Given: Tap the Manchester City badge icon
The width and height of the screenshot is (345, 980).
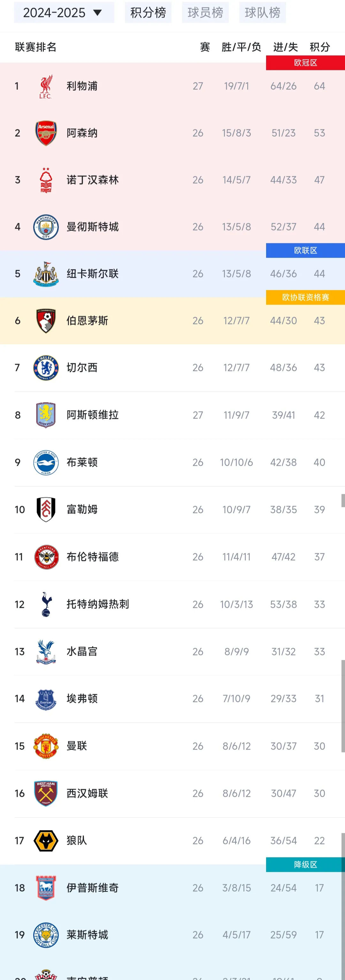Looking at the screenshot, I should point(46,227).
